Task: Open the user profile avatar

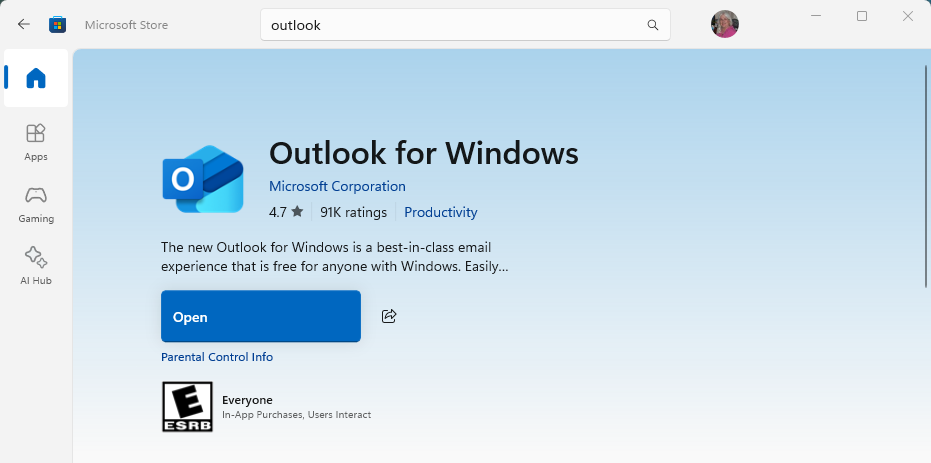Action: pyautogui.click(x=724, y=24)
